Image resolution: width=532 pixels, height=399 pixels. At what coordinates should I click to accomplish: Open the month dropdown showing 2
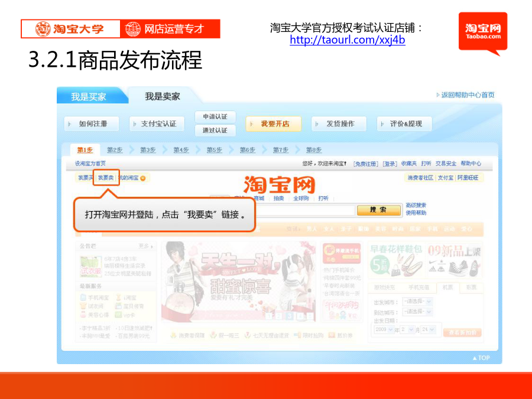click(x=407, y=330)
